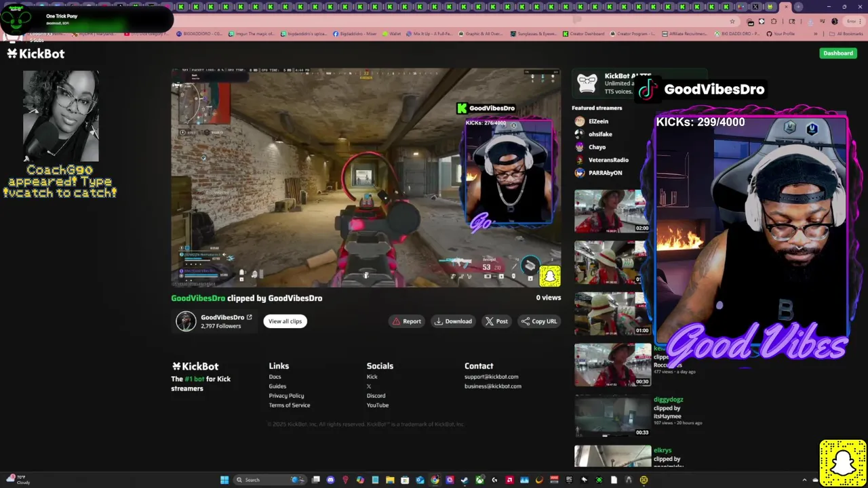868x488 pixels.
Task: Open featured streamer Chayo
Action: click(597, 147)
